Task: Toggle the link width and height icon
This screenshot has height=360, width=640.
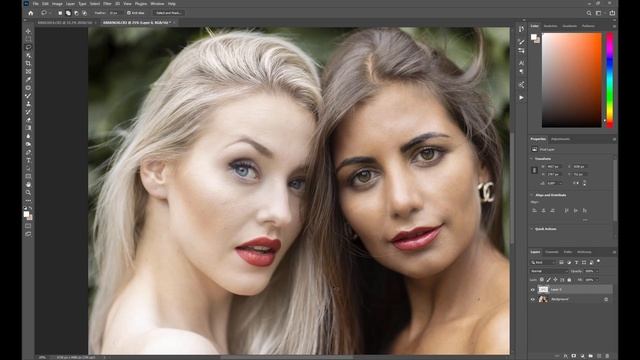Action: [x=534, y=170]
